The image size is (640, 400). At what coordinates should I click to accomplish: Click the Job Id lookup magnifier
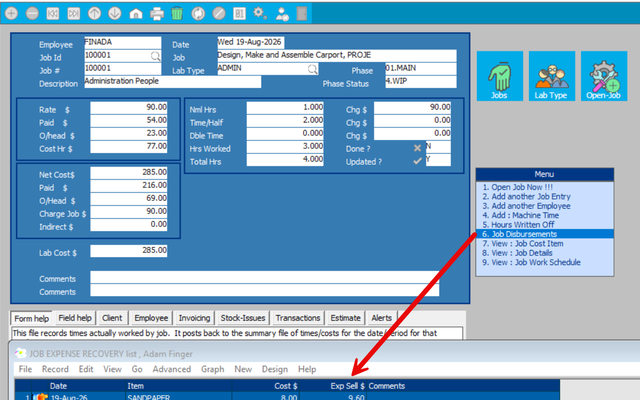pos(156,56)
